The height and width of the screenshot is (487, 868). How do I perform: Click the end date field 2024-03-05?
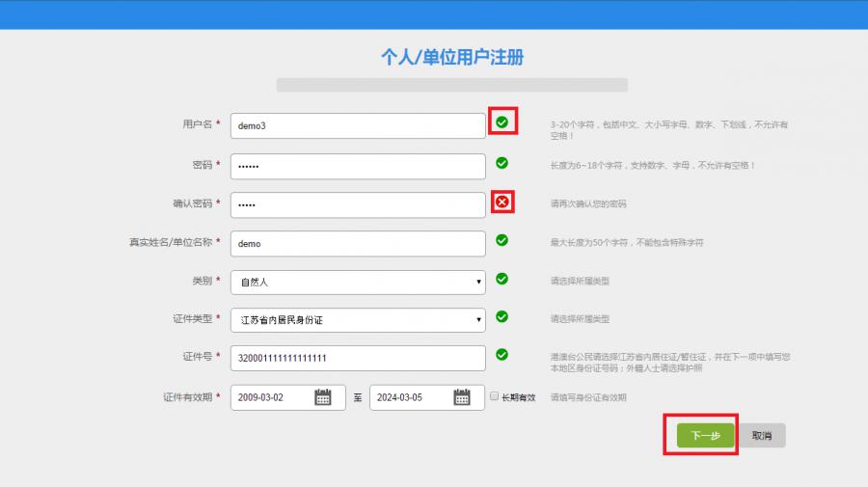(427, 397)
